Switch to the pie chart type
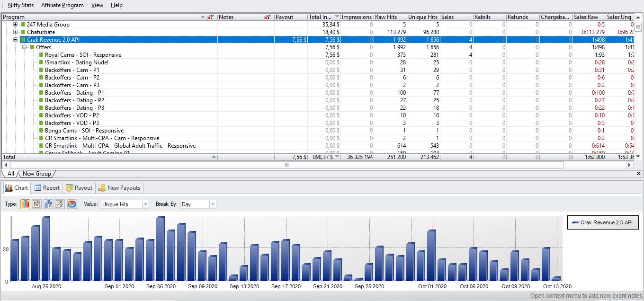This screenshot has height=301, width=644. 72,204
